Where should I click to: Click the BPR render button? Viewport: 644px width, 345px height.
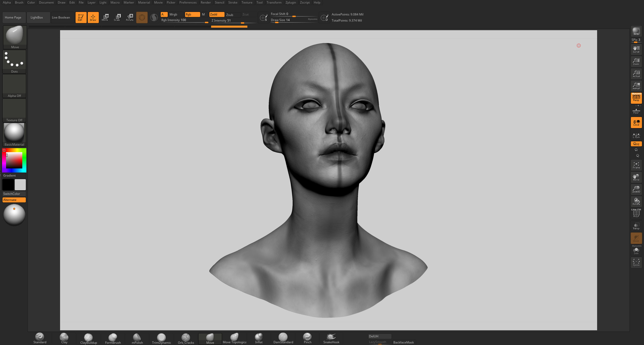click(x=636, y=31)
